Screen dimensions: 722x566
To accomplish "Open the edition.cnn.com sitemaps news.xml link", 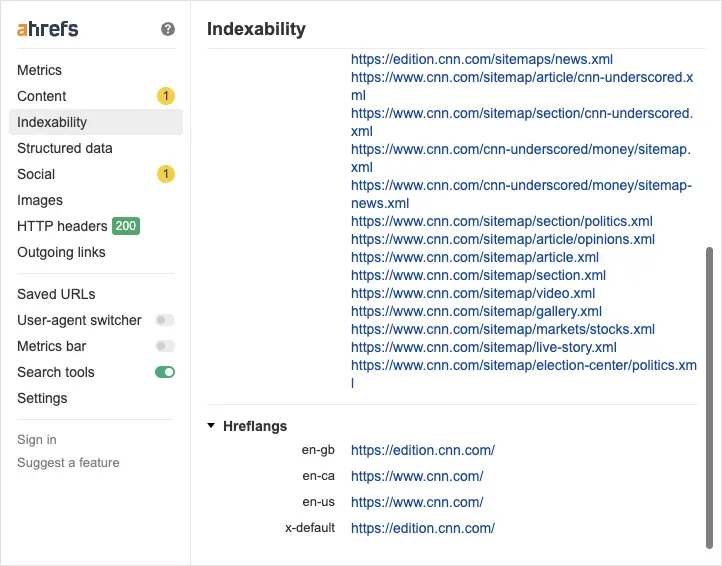I will pyautogui.click(x=482, y=59).
